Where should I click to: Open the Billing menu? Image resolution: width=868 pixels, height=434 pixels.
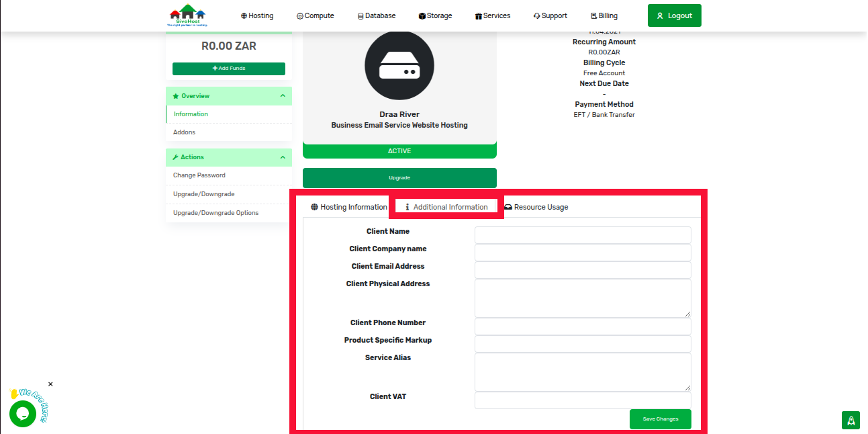pyautogui.click(x=604, y=15)
